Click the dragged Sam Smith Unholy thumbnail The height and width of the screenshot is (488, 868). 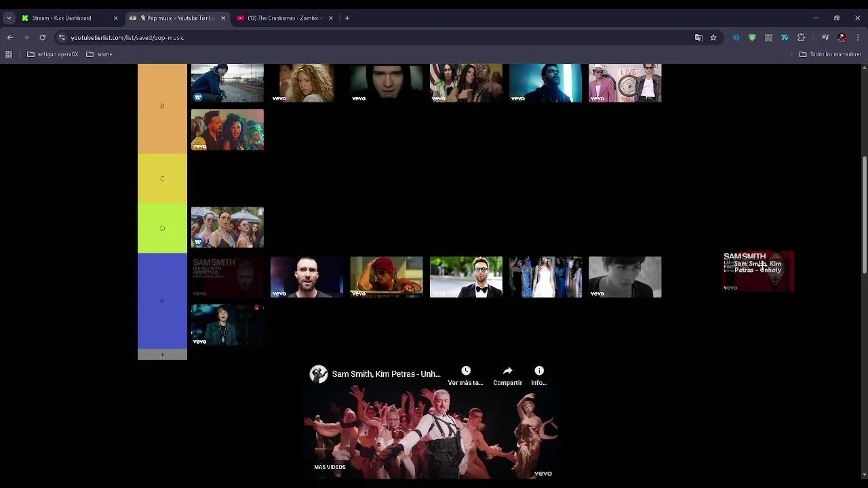758,271
